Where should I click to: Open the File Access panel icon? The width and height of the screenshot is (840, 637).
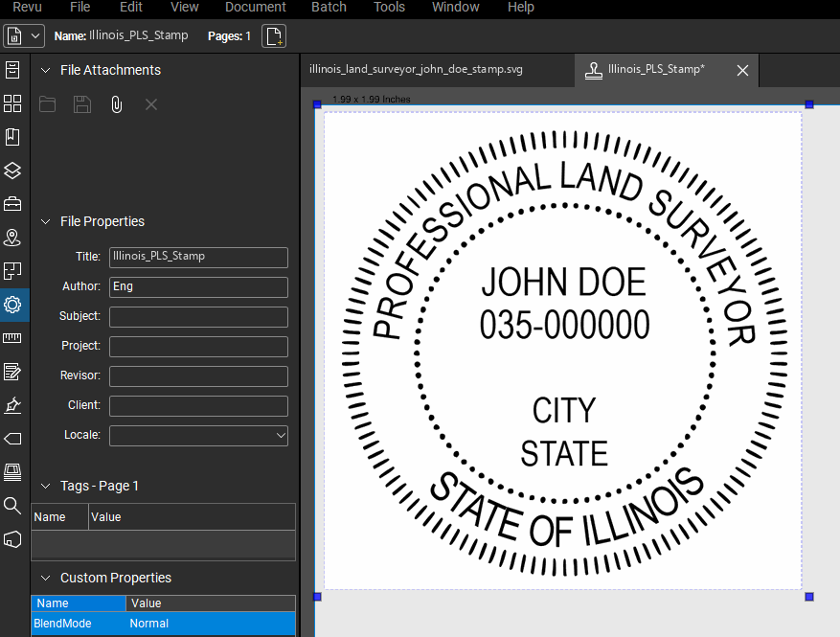pos(12,70)
